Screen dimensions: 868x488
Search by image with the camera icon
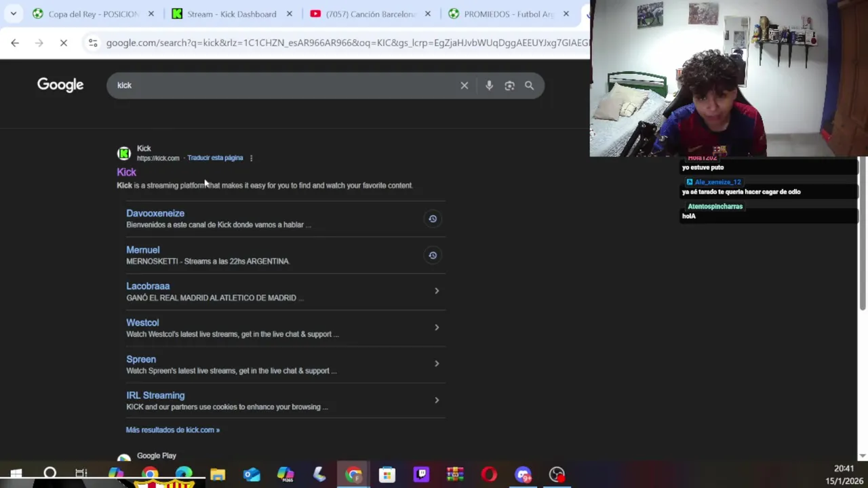[x=509, y=85]
